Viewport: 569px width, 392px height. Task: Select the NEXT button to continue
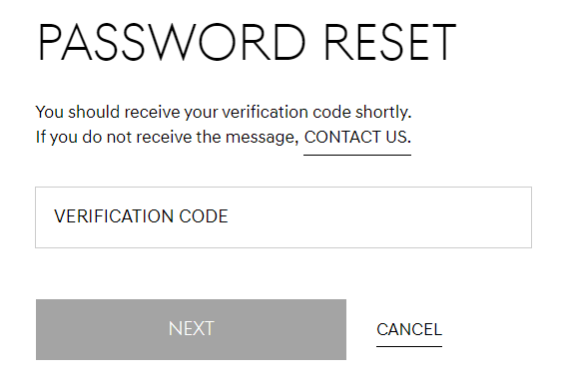point(191,329)
